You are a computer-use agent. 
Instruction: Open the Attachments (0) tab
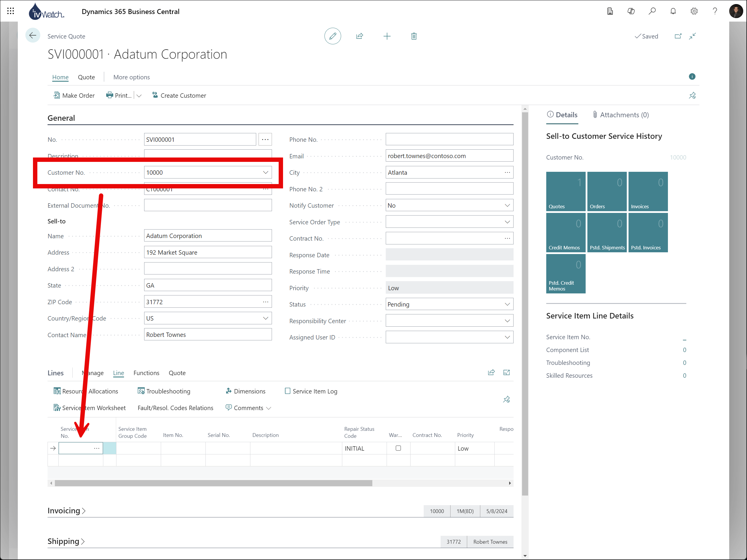tap(621, 115)
